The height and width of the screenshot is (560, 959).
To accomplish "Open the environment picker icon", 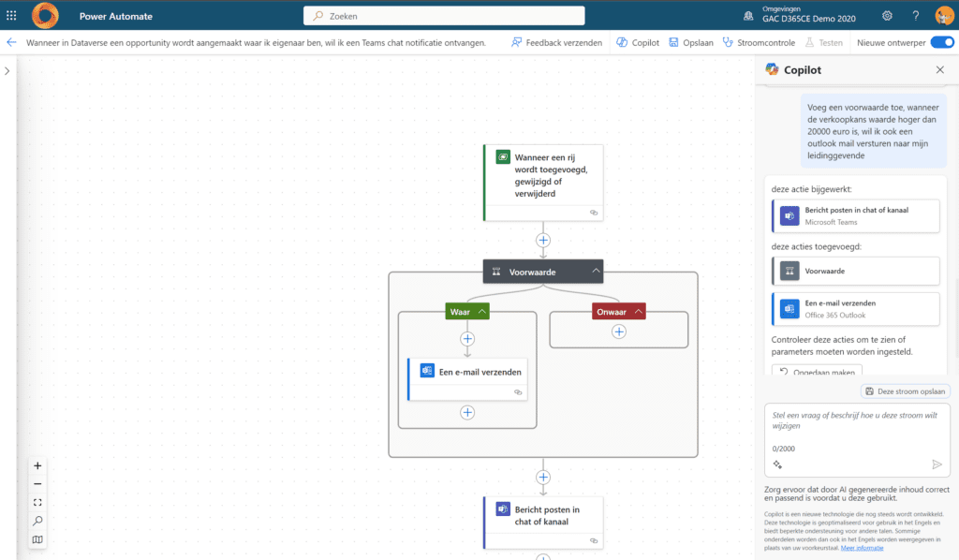I will [748, 16].
